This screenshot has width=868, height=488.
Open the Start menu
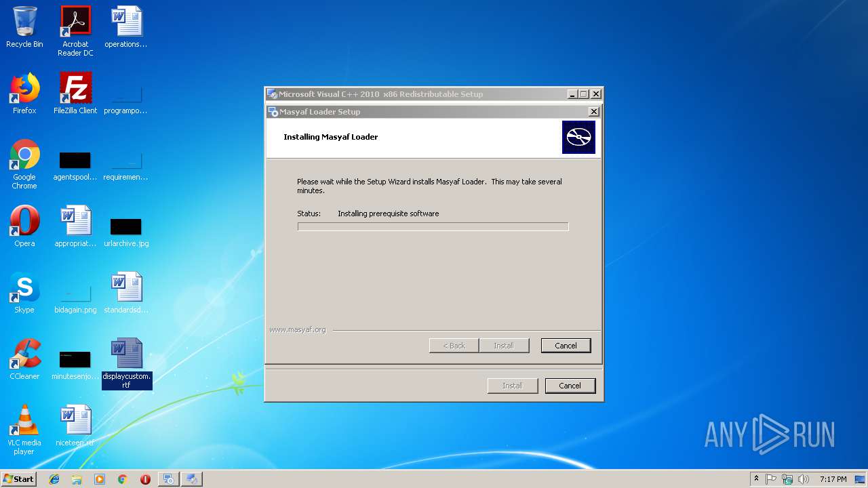coord(18,479)
